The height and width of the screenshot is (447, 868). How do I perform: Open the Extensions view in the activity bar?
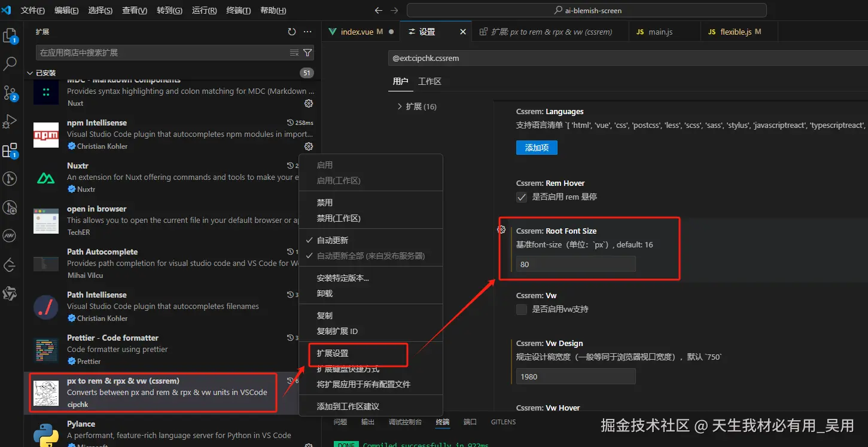tap(10, 150)
